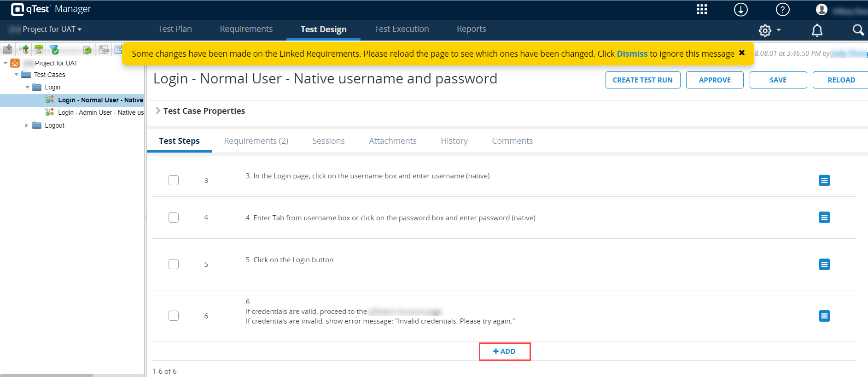This screenshot has height=377, width=868.
Task: Switch to the Requirements (2) tab
Action: pos(256,141)
